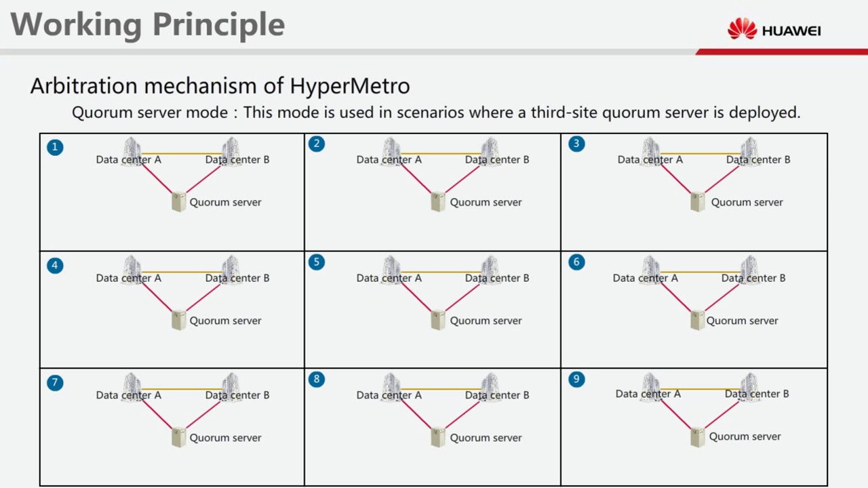The width and height of the screenshot is (868, 488).
Task: Select the number 9 scenario badge
Action: [576, 380]
